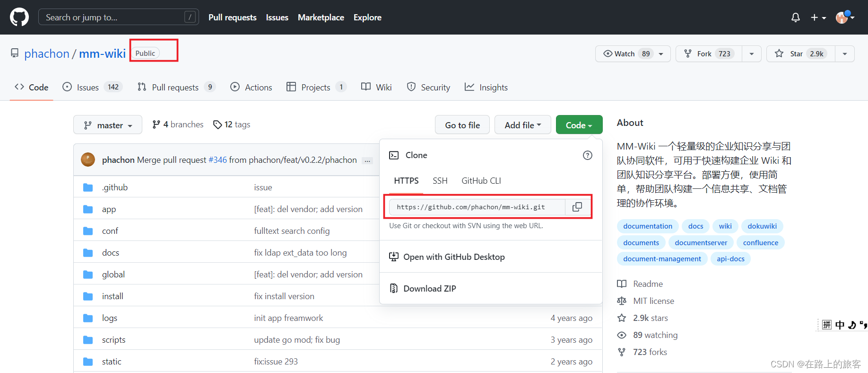Open the .github folder

115,187
